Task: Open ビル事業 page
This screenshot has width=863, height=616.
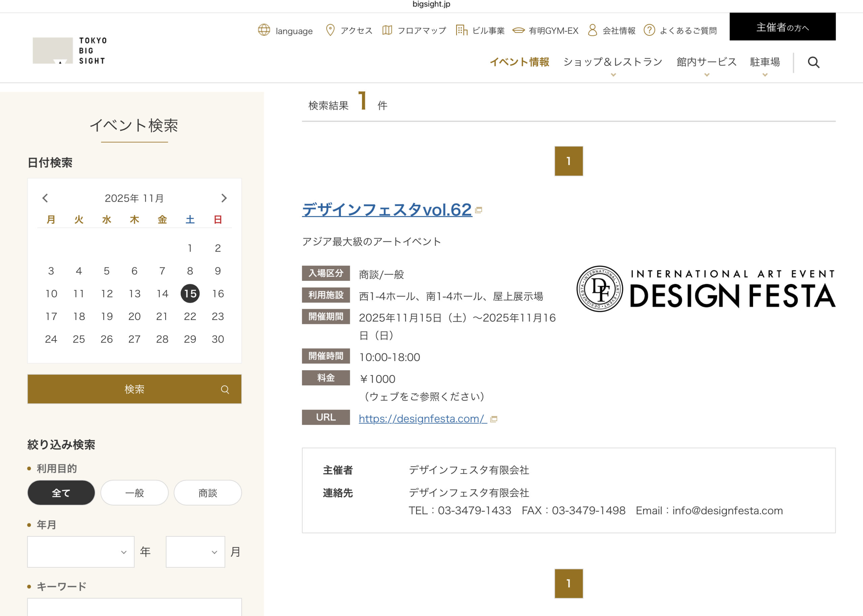Action: (488, 30)
